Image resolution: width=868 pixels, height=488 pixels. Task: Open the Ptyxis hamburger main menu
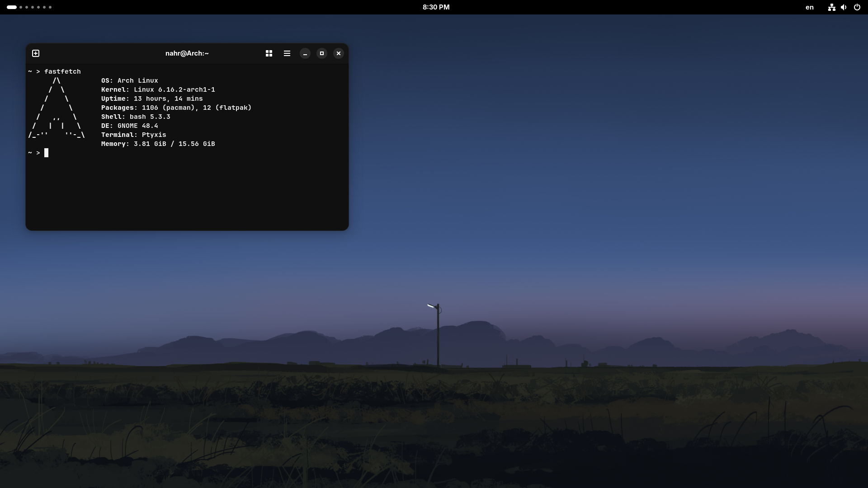(287, 53)
